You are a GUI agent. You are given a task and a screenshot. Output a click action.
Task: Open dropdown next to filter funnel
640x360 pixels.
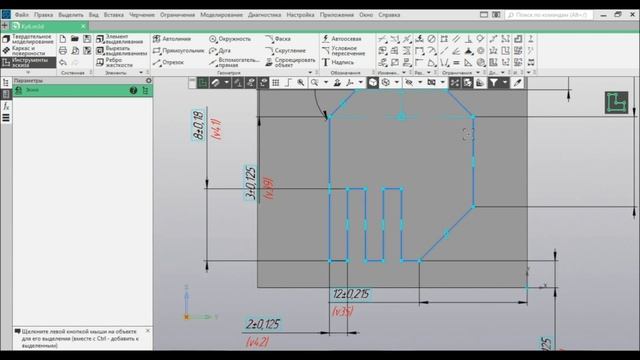tap(505, 83)
